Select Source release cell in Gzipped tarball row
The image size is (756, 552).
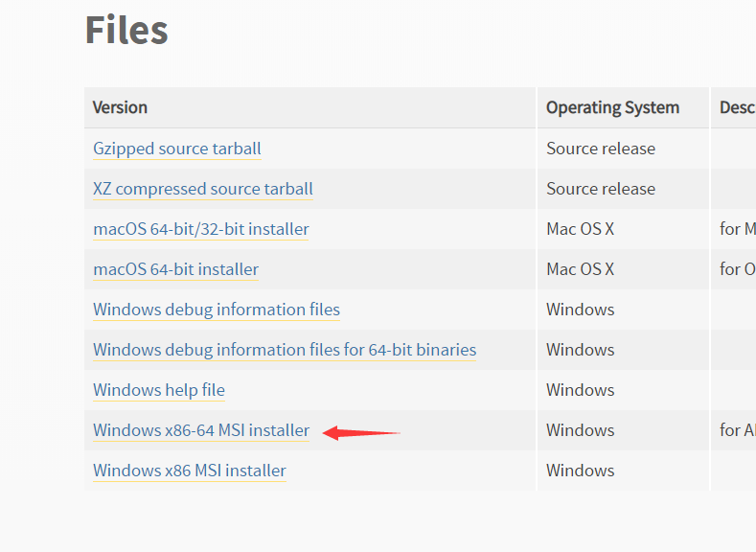pyautogui.click(x=601, y=149)
